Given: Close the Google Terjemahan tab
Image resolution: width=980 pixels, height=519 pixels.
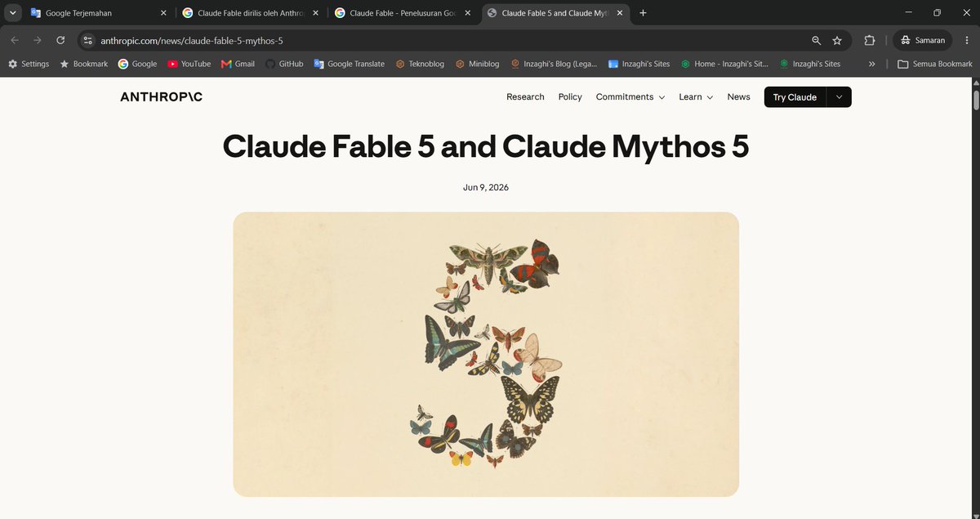Looking at the screenshot, I should click(x=163, y=13).
